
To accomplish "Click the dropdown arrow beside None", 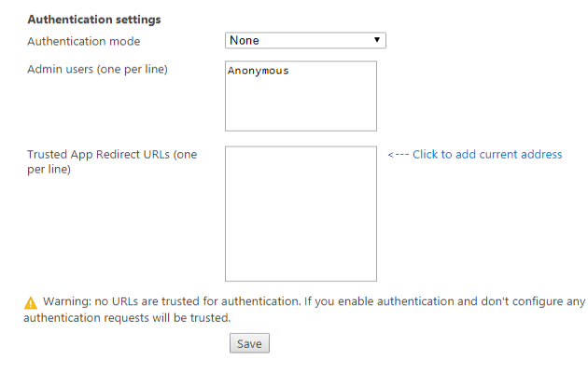I will (x=377, y=40).
